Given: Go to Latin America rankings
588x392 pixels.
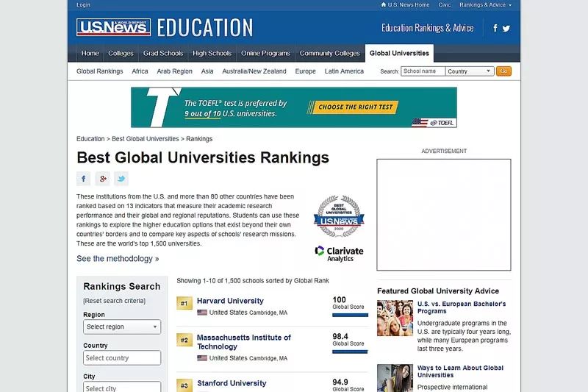Looking at the screenshot, I should click(344, 71).
